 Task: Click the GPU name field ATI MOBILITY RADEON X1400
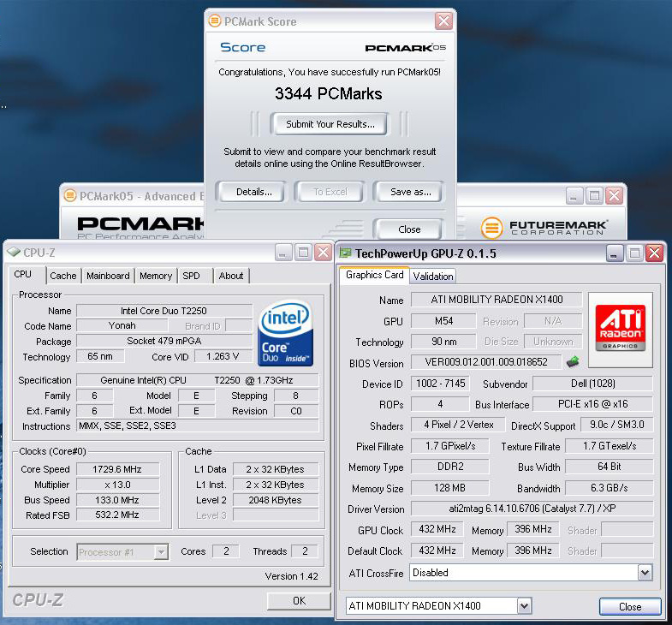click(x=497, y=299)
